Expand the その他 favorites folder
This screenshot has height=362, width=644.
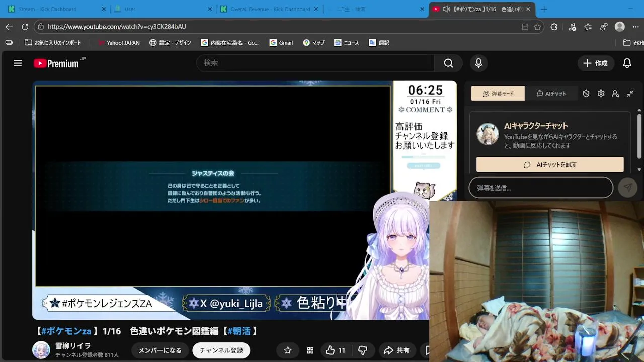633,43
